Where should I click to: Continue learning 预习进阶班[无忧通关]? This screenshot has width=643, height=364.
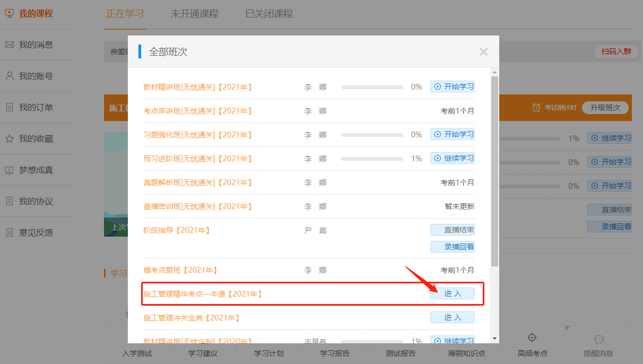tap(453, 158)
